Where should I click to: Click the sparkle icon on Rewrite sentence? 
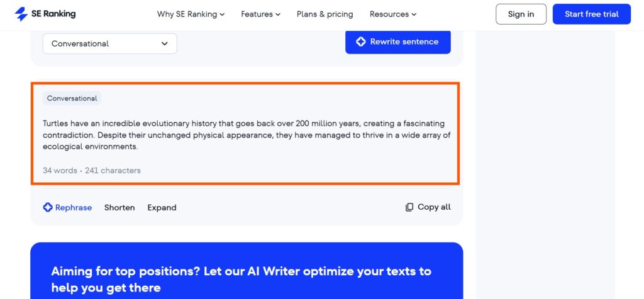[x=360, y=41]
